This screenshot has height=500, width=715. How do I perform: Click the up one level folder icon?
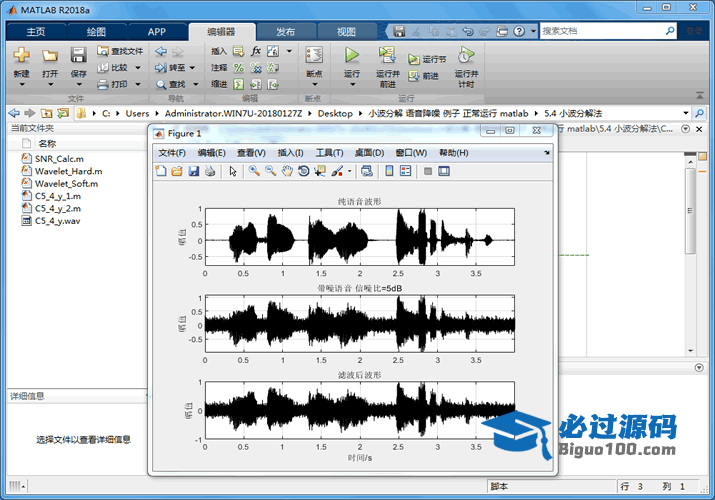(46, 113)
